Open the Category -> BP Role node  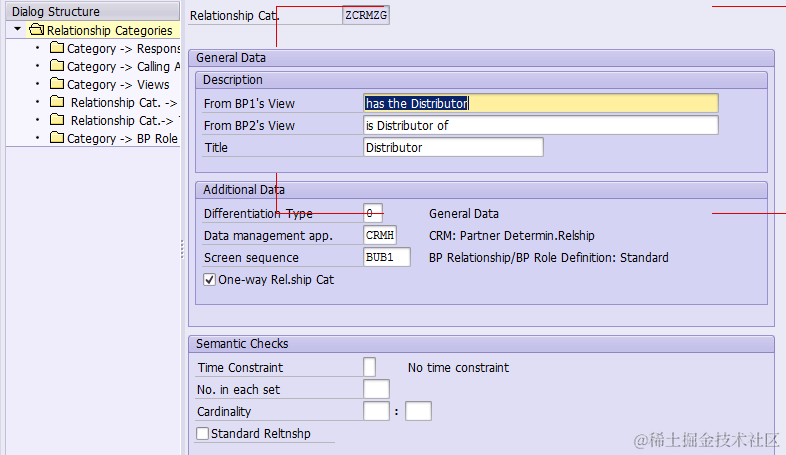coord(122,139)
